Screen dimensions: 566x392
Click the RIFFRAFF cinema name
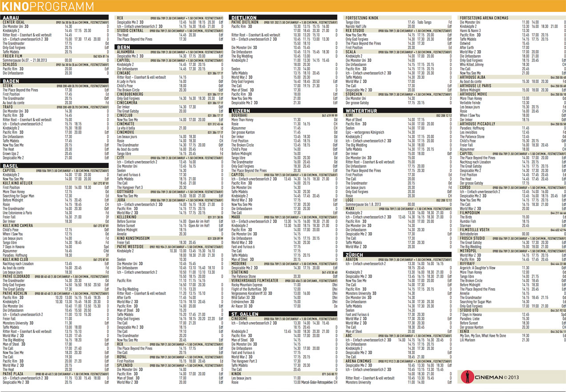(467, 263)
